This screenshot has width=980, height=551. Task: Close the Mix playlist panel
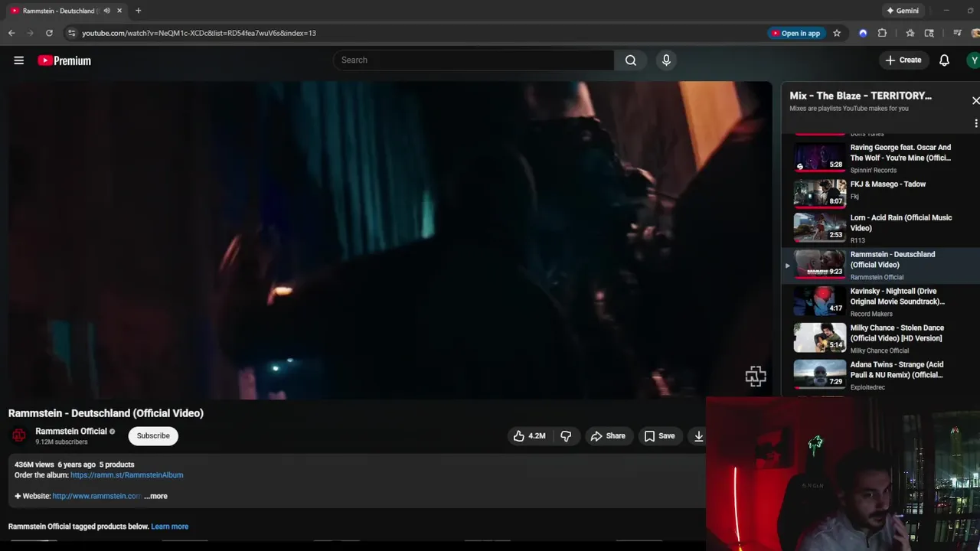coord(975,100)
